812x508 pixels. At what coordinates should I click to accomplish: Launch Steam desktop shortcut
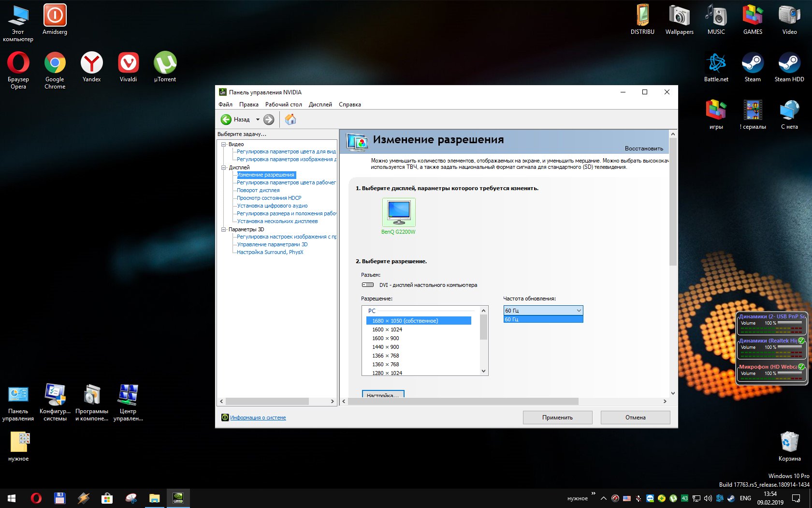[x=753, y=67]
